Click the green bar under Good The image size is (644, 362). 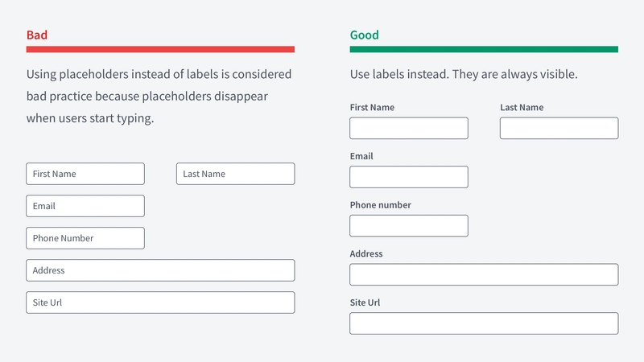pyautogui.click(x=484, y=49)
